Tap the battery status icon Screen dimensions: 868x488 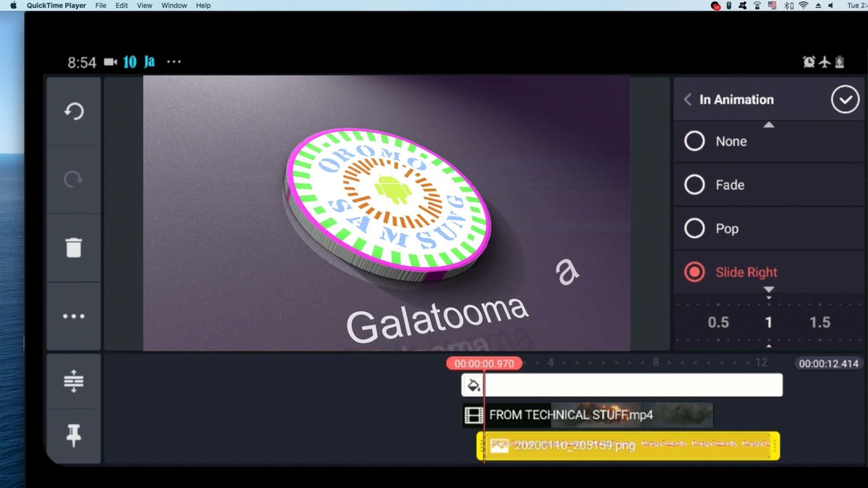840,62
